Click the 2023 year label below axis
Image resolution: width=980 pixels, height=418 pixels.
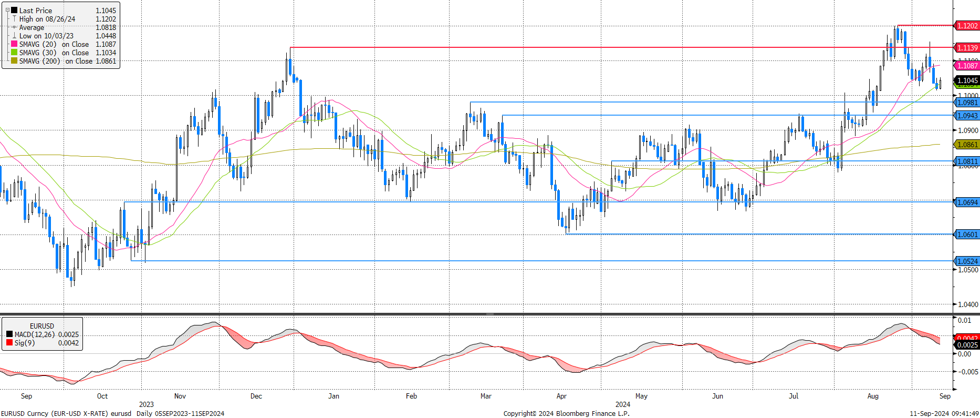tap(147, 404)
